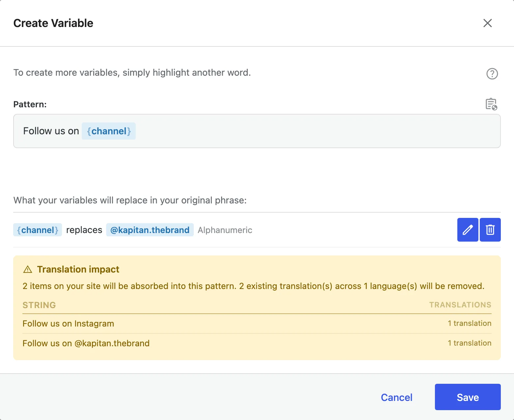
Task: Click the 'Follow us on' pattern text
Action: (x=51, y=131)
